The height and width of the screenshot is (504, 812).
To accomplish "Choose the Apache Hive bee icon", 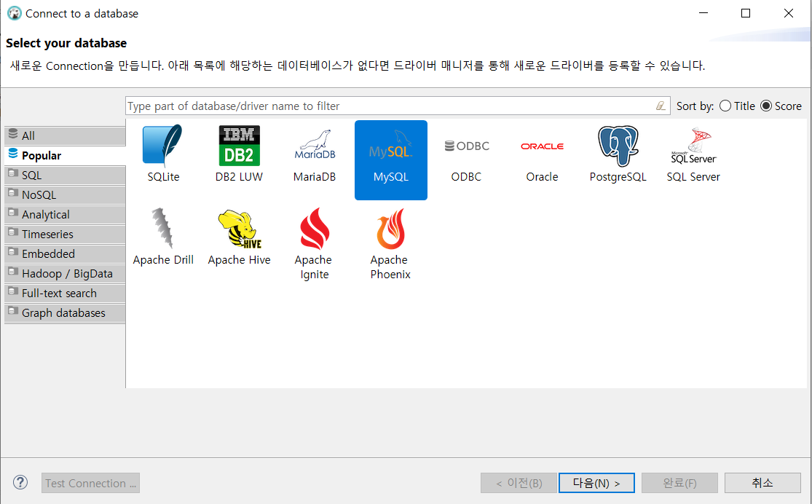I will click(240, 229).
